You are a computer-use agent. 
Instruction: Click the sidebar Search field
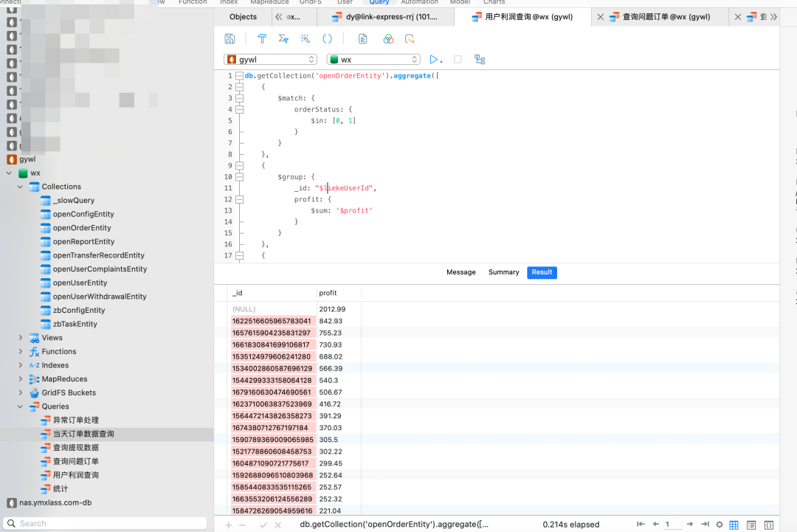point(106,523)
